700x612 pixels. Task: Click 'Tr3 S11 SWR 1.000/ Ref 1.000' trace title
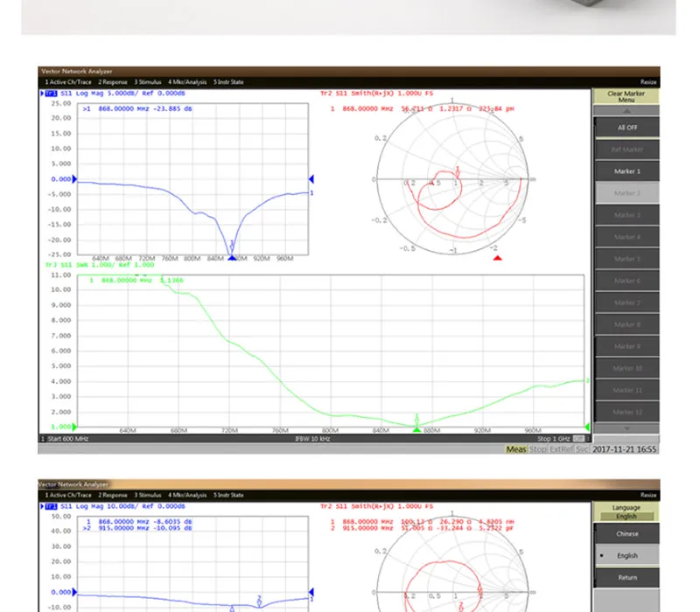click(x=100, y=265)
